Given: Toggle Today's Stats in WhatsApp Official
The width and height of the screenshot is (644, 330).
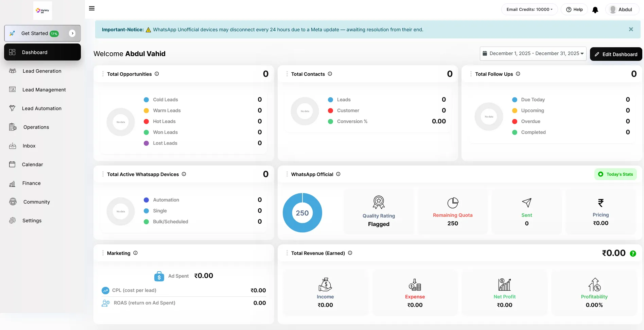Looking at the screenshot, I should (x=615, y=174).
